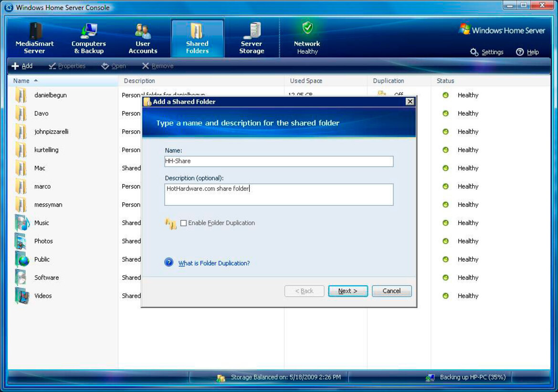The height and width of the screenshot is (392, 558).
Task: Select the Shared Folders tab
Action: (198, 38)
